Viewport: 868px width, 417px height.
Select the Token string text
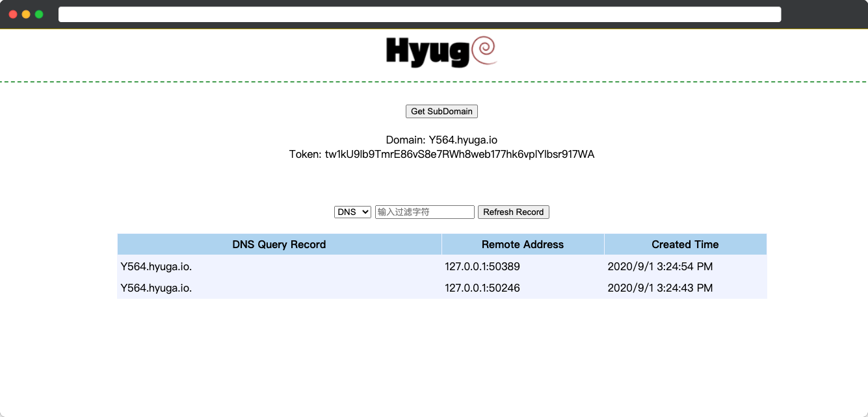coord(441,154)
